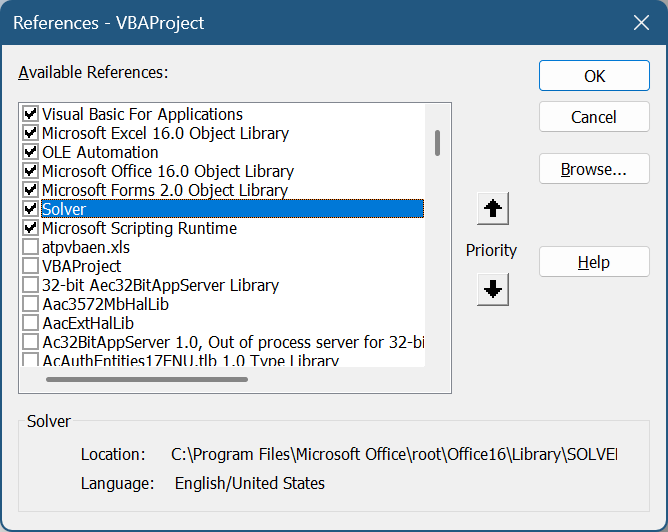Click OK to confirm references
The image size is (668, 532).
click(593, 76)
